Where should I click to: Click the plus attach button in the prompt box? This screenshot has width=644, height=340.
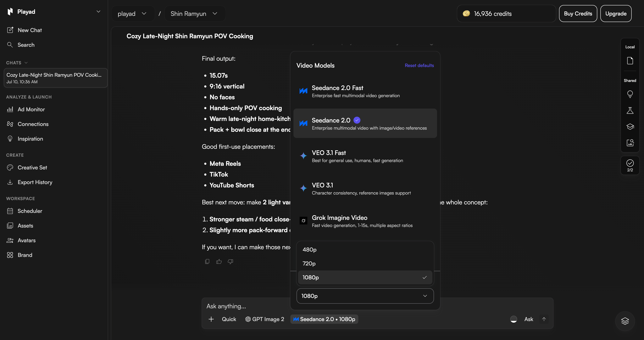tap(211, 319)
